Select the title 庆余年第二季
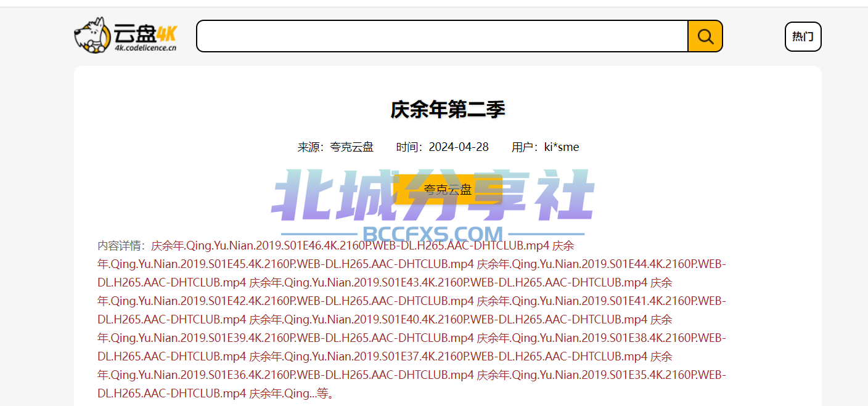The image size is (868, 406). click(x=448, y=110)
